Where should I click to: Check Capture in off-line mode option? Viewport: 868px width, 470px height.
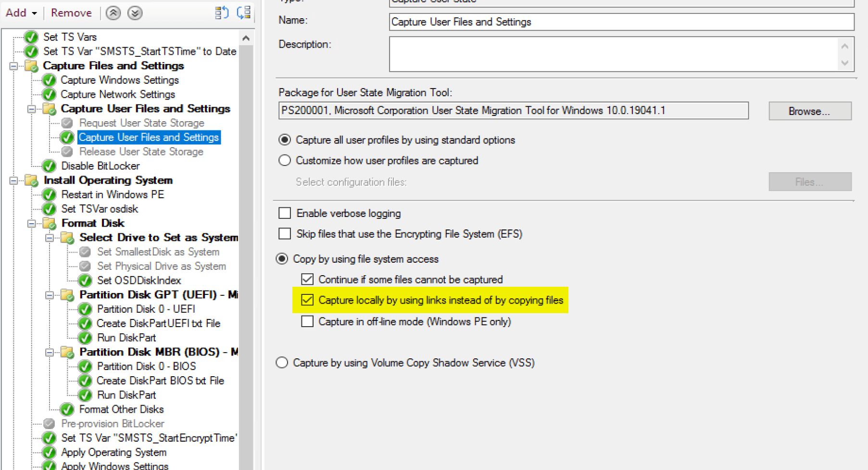tap(307, 321)
